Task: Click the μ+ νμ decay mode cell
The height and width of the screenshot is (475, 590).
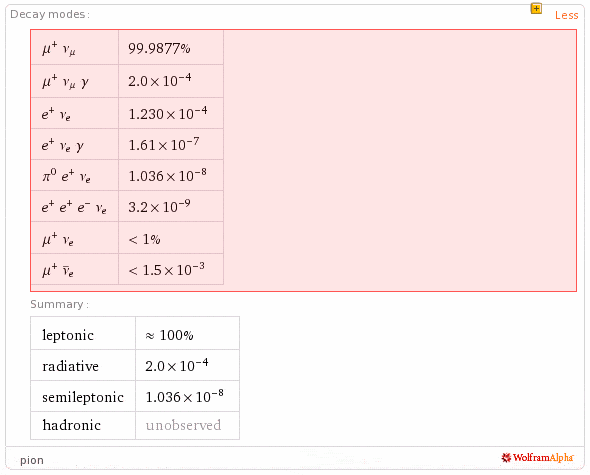Action: coord(75,48)
